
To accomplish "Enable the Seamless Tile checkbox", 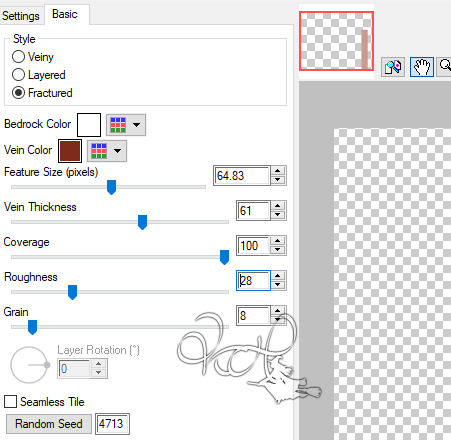I will 10,401.
